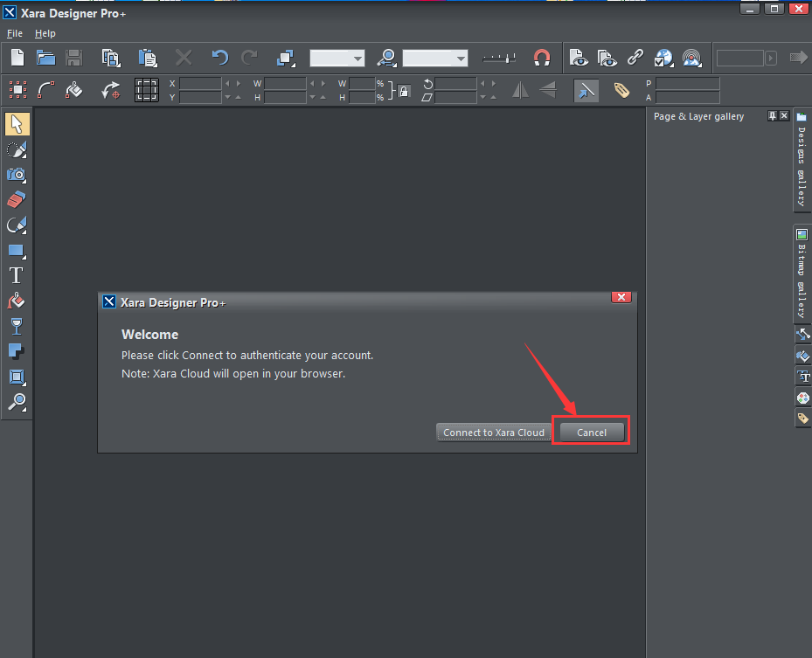Click the Cancel button in dialog
The image size is (812, 658).
(x=592, y=433)
